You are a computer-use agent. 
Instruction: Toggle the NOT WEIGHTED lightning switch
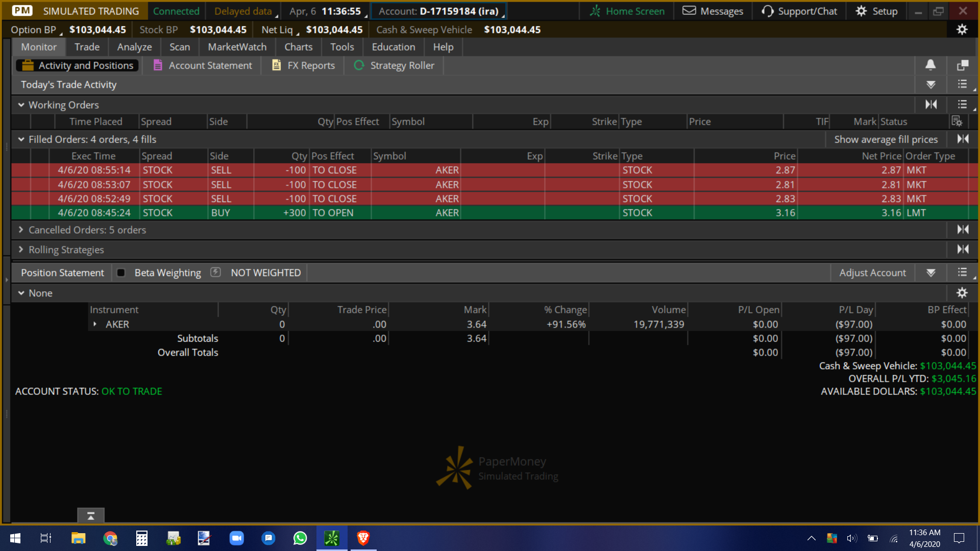click(x=215, y=272)
